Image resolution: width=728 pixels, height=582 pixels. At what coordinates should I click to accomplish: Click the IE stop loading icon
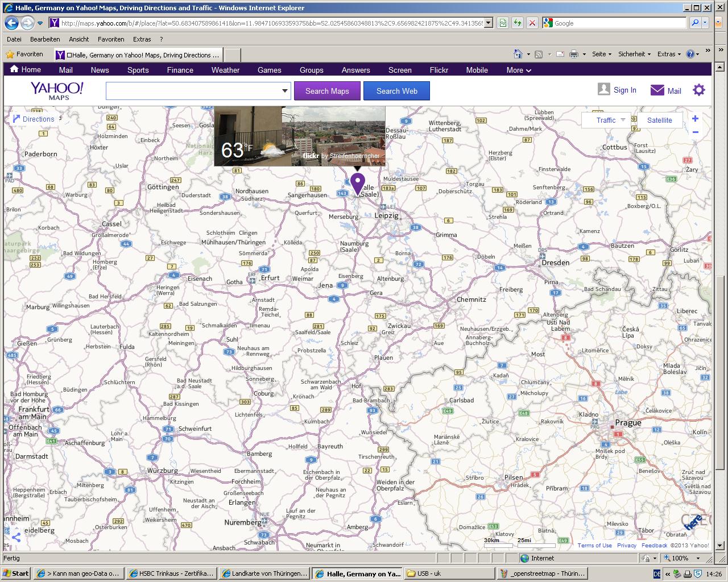pyautogui.click(x=532, y=23)
